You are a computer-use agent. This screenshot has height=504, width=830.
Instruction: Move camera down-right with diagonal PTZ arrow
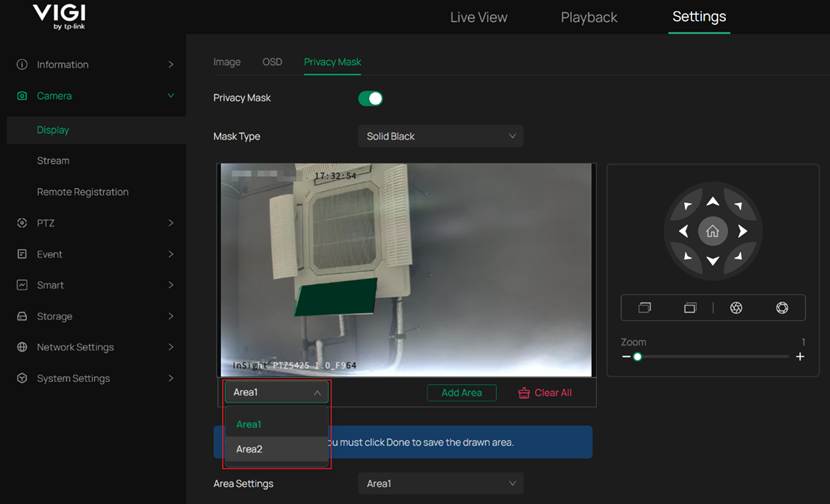[738, 257]
